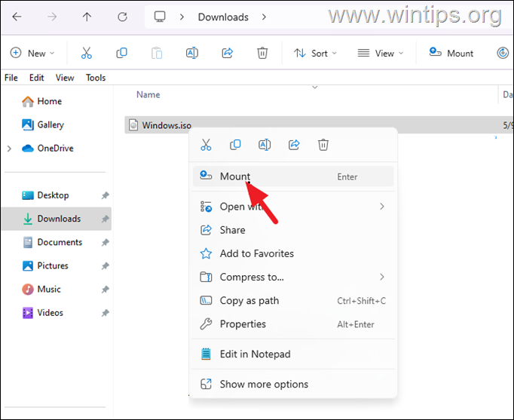Unpin Downloads using its pin icon

pyautogui.click(x=105, y=219)
